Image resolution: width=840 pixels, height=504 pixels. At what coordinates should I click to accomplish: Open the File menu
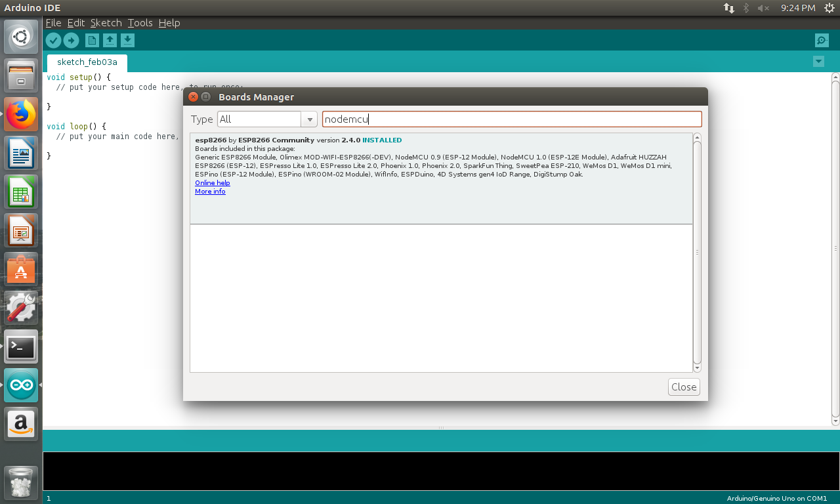click(53, 23)
